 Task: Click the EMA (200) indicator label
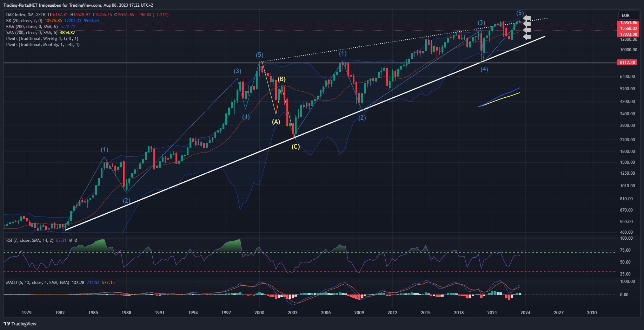click(32, 27)
